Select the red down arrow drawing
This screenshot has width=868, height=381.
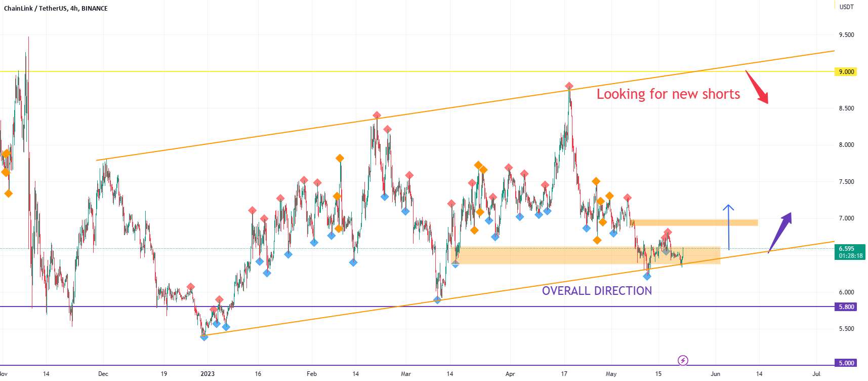(x=757, y=87)
